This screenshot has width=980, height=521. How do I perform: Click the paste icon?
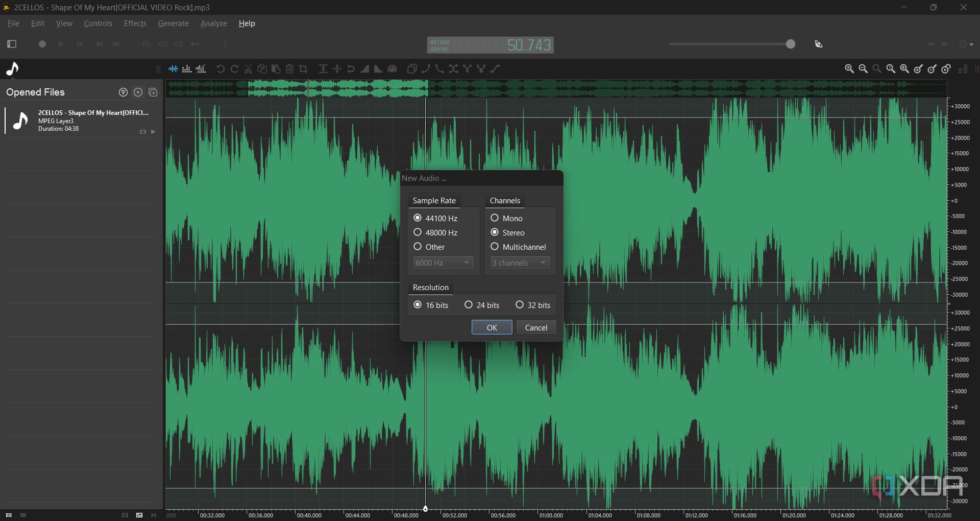(x=276, y=69)
